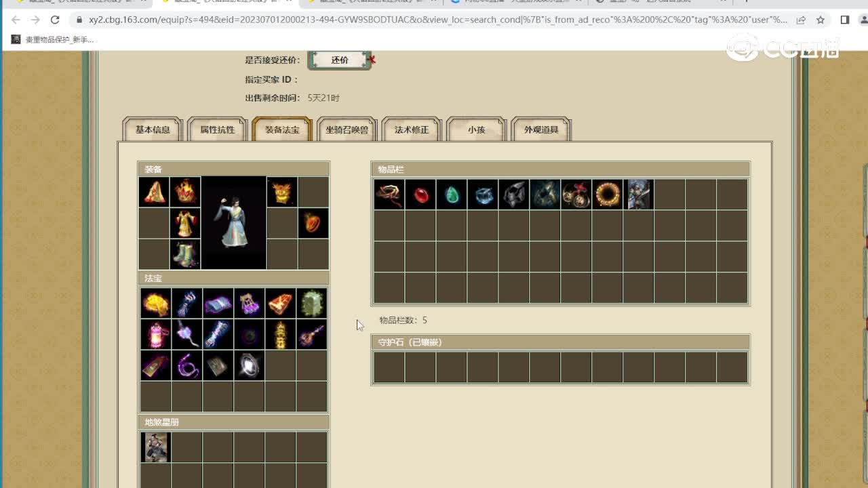Image resolution: width=868 pixels, height=488 pixels.
Task: Reload the current browser page
Action: [55, 20]
